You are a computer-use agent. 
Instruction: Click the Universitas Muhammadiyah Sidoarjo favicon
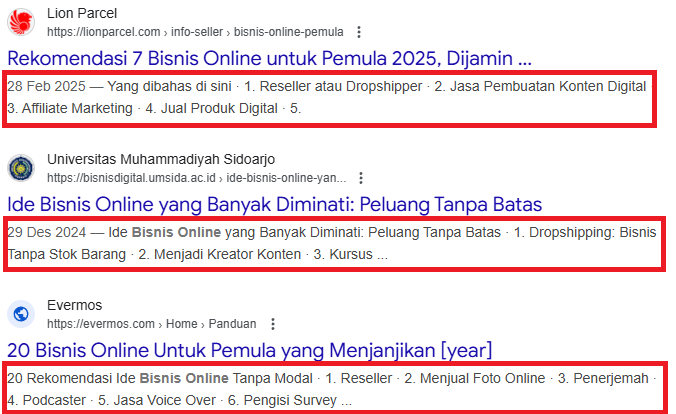coord(21,168)
